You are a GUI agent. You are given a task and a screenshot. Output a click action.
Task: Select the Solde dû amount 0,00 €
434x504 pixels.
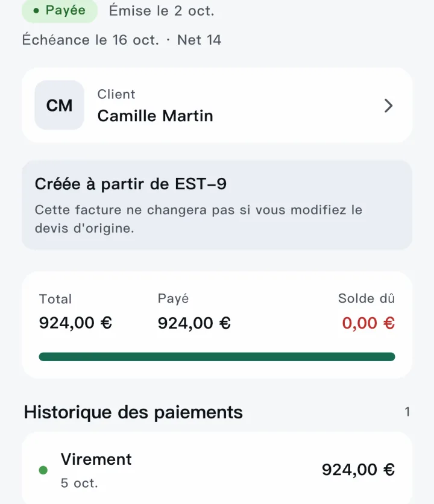pyautogui.click(x=368, y=323)
